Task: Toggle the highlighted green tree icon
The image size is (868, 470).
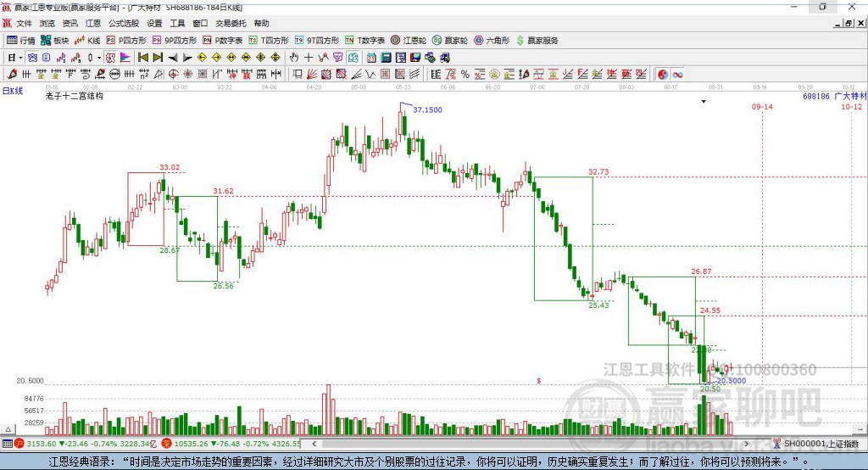Action: [353, 58]
